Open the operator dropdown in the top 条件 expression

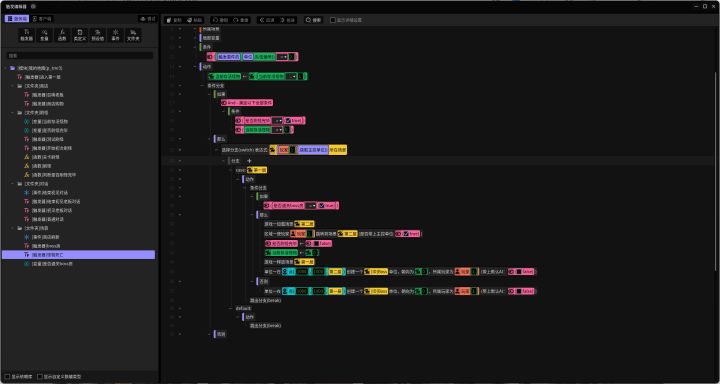point(282,56)
